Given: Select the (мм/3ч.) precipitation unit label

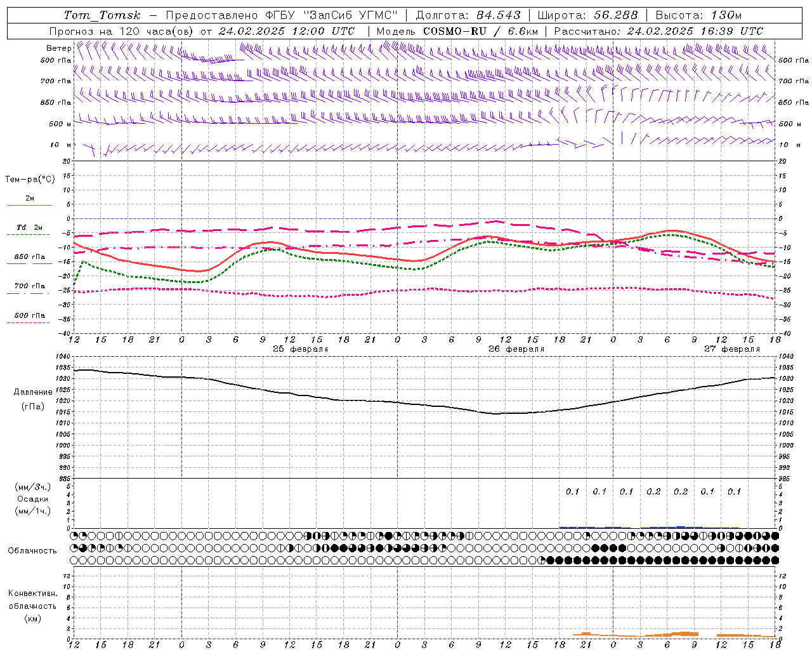Looking at the screenshot, I should pos(32,487).
